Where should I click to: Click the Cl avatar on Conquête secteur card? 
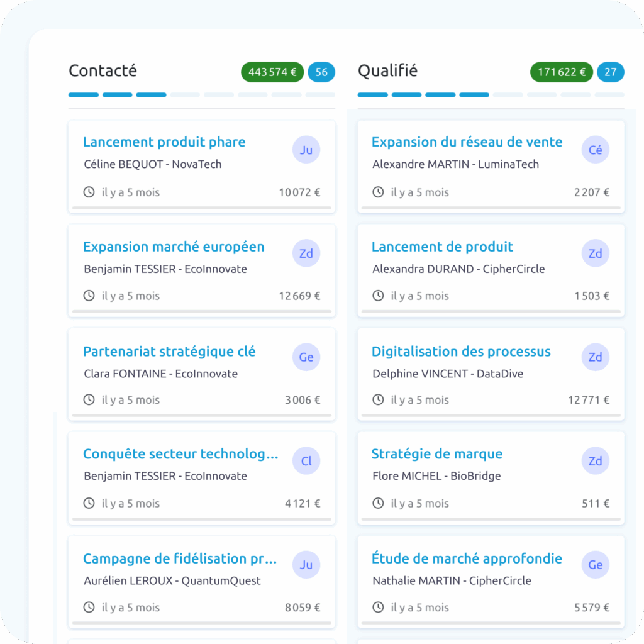tap(306, 461)
